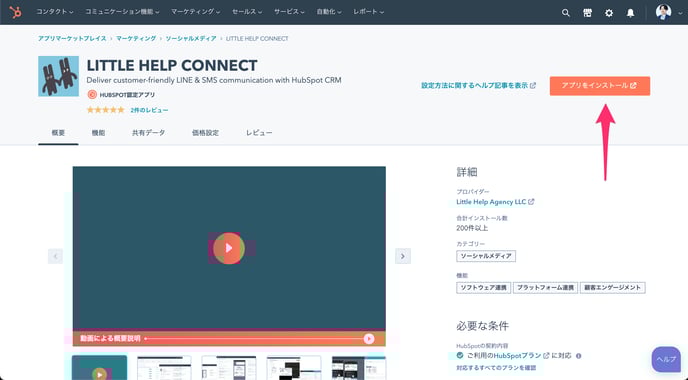This screenshot has height=380, width=688.
Task: Click the LITTLE HELP CONNECT title
Action: 172,65
